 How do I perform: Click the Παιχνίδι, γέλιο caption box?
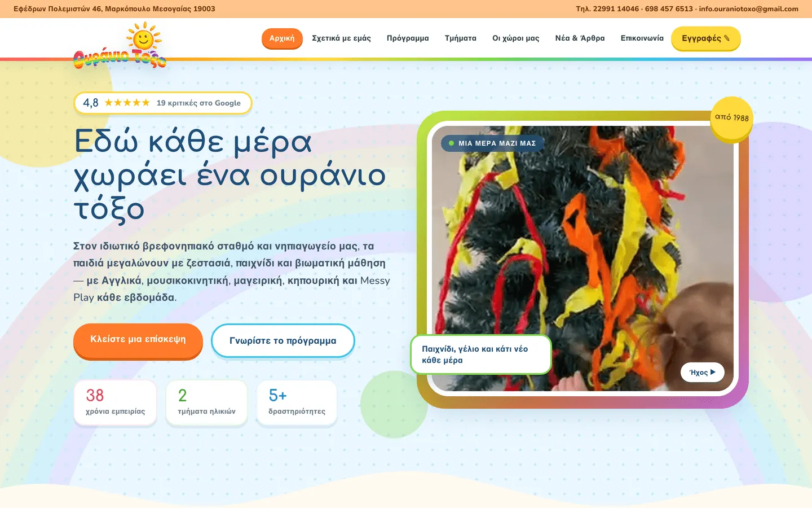click(480, 354)
